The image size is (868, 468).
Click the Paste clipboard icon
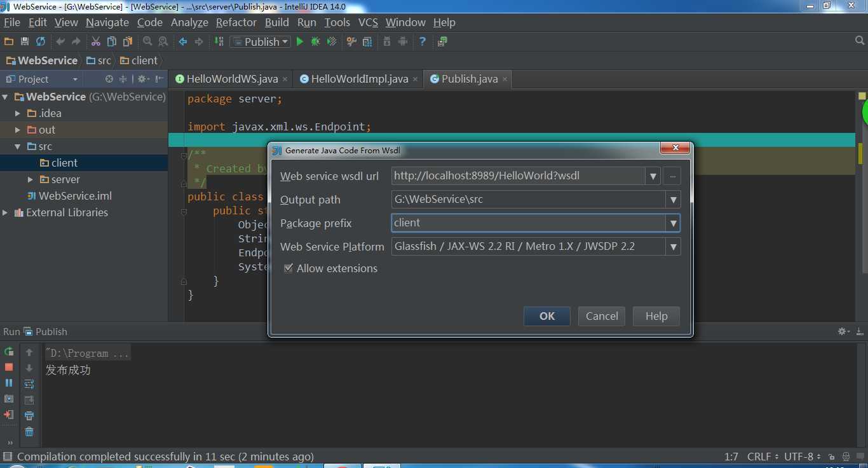tap(128, 41)
